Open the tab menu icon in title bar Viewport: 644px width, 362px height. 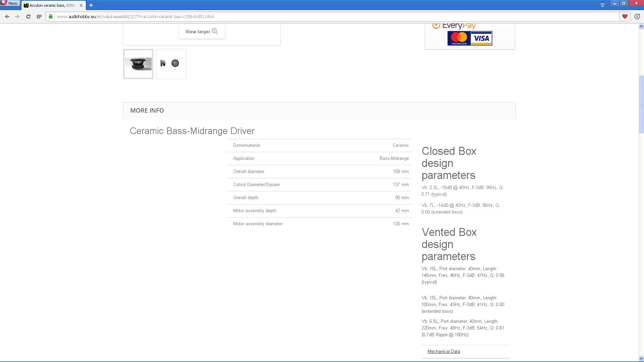click(x=602, y=5)
